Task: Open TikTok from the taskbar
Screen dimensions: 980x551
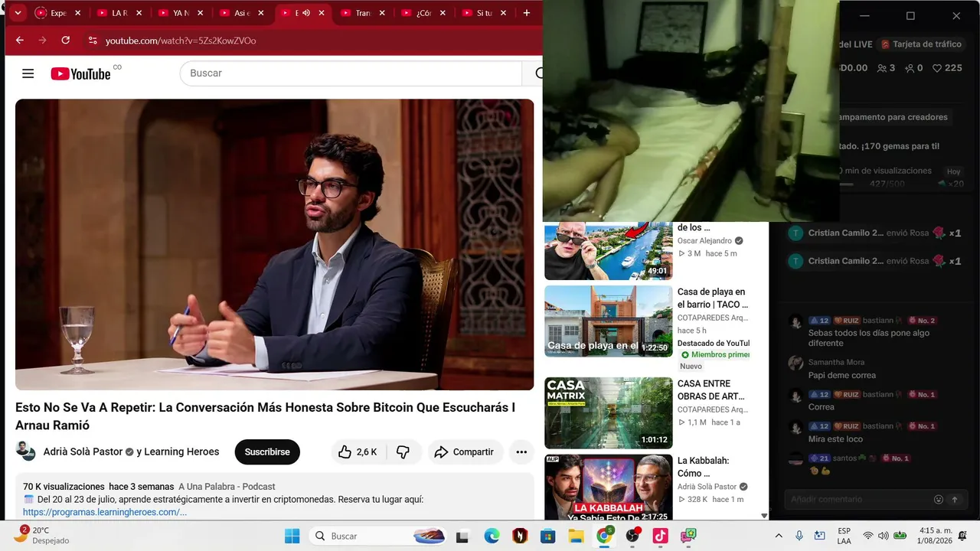Action: click(661, 536)
